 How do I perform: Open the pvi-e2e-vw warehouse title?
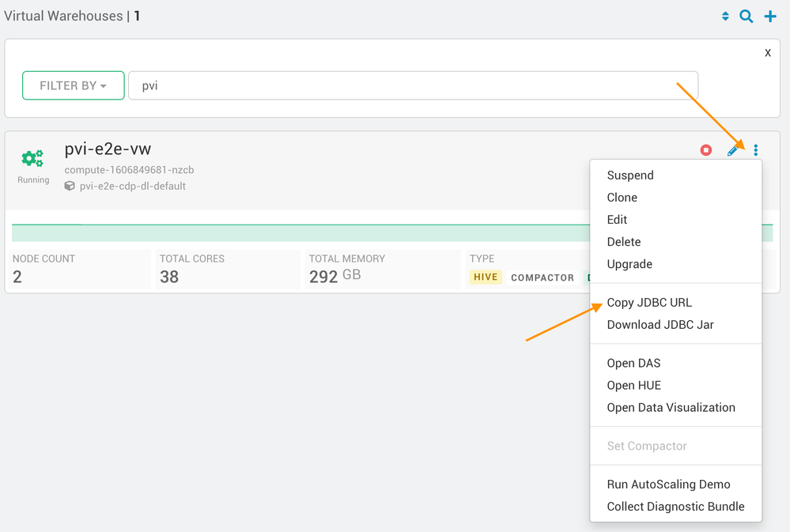pos(108,149)
